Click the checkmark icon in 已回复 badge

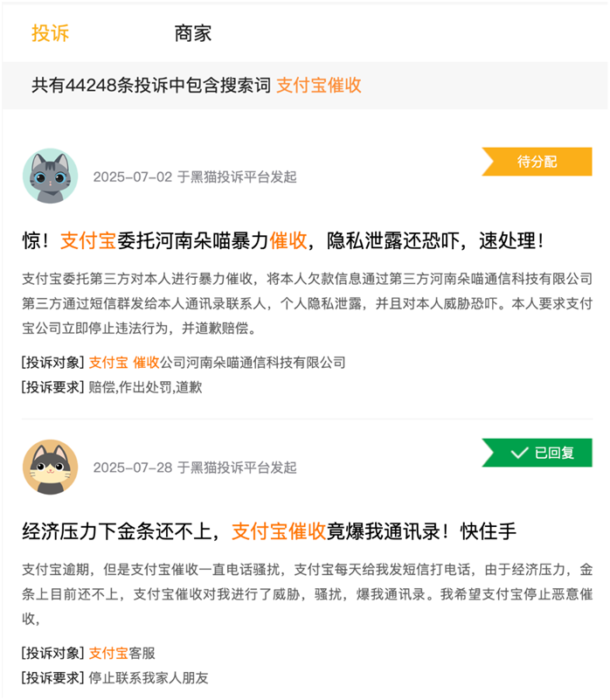(519, 454)
